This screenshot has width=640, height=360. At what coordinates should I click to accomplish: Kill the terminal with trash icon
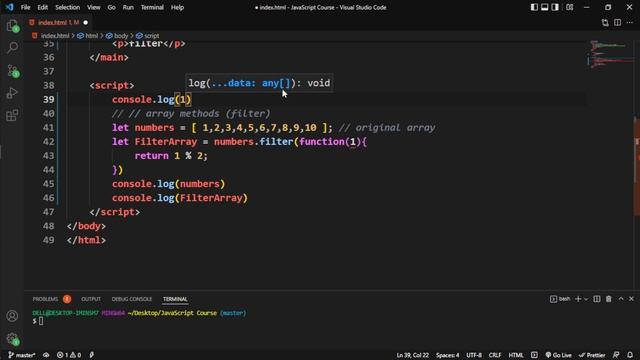(609, 299)
